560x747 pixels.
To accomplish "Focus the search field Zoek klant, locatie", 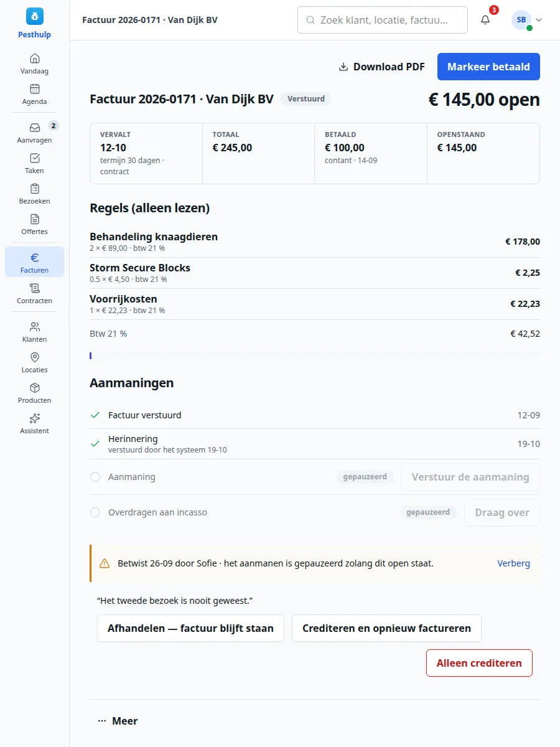I will coord(383,20).
